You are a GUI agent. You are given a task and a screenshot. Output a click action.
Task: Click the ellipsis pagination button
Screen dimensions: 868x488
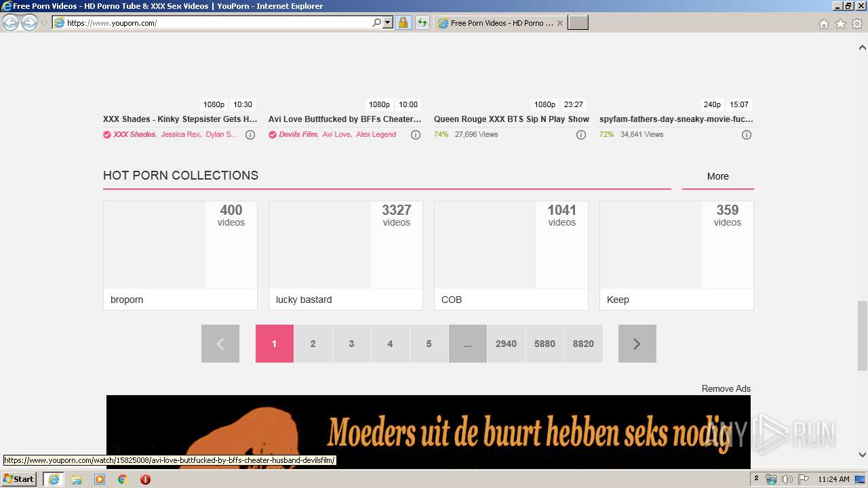468,344
